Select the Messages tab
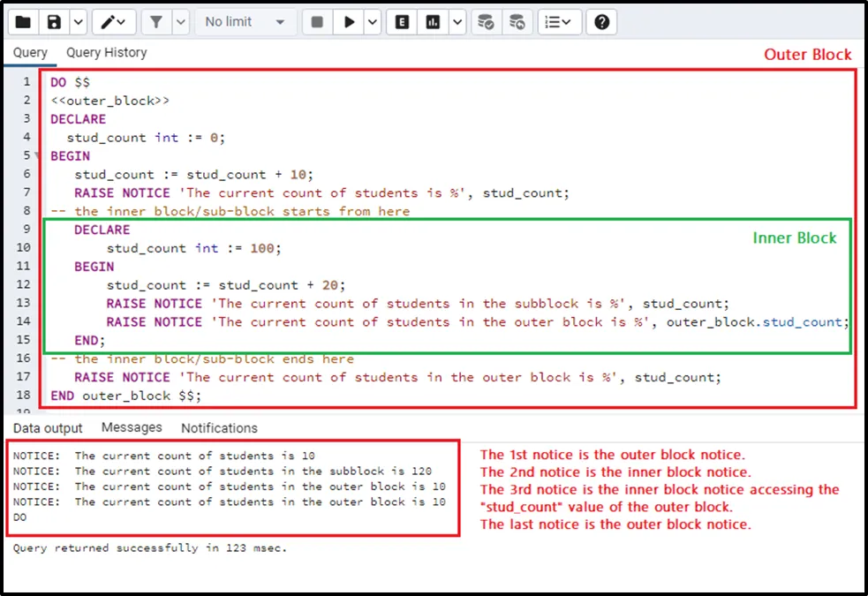The width and height of the screenshot is (868, 596). point(132,427)
